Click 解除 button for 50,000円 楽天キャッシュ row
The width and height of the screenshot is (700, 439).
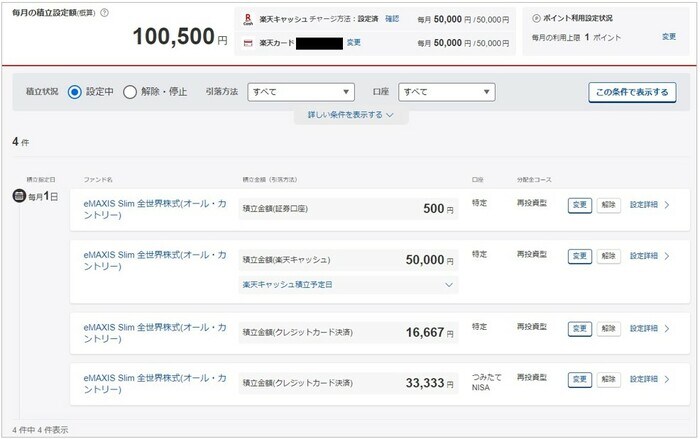tap(608, 256)
